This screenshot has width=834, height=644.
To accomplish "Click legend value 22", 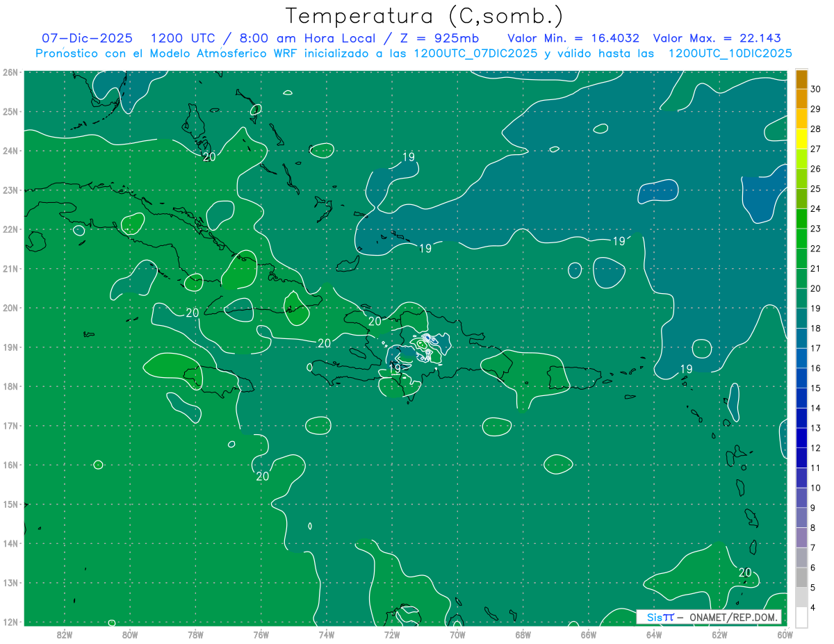I will point(816,249).
